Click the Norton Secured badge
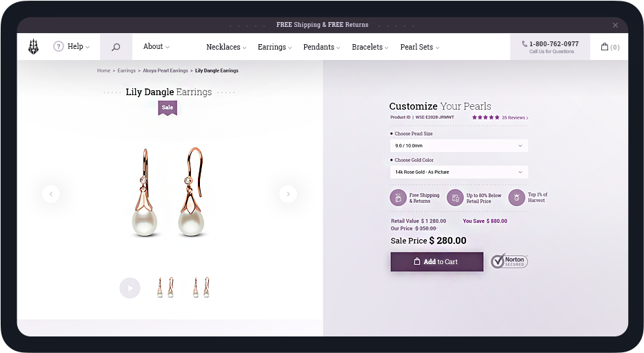 point(509,261)
